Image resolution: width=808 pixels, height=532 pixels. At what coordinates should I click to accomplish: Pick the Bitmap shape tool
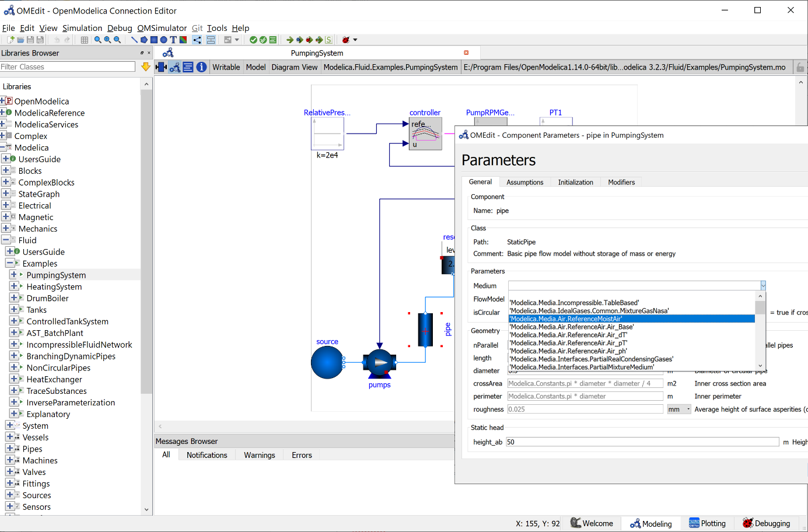(x=183, y=40)
